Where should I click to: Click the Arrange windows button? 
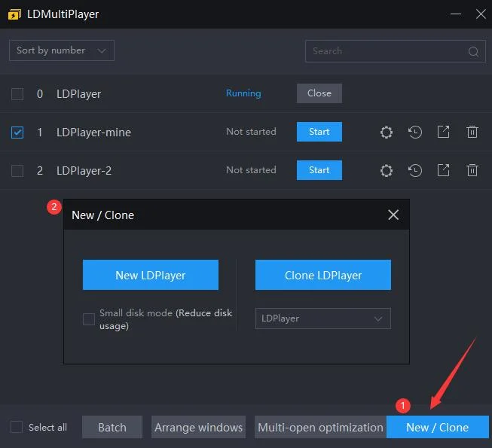(198, 427)
